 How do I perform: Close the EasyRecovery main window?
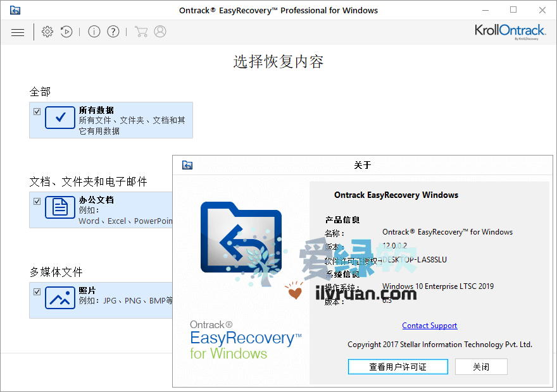542,10
